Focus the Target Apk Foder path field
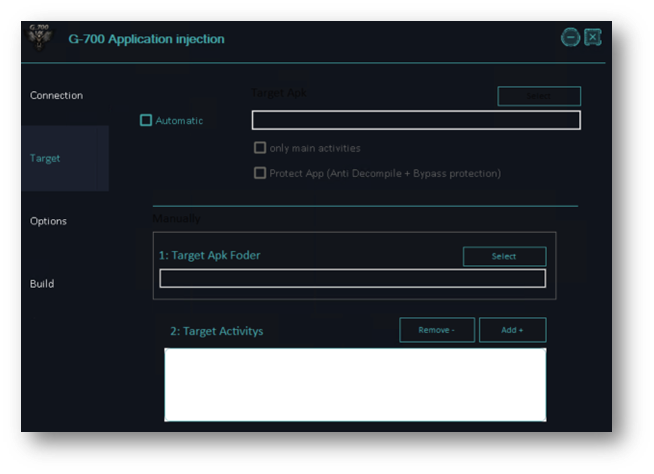This screenshot has width=654, height=474. [x=352, y=278]
